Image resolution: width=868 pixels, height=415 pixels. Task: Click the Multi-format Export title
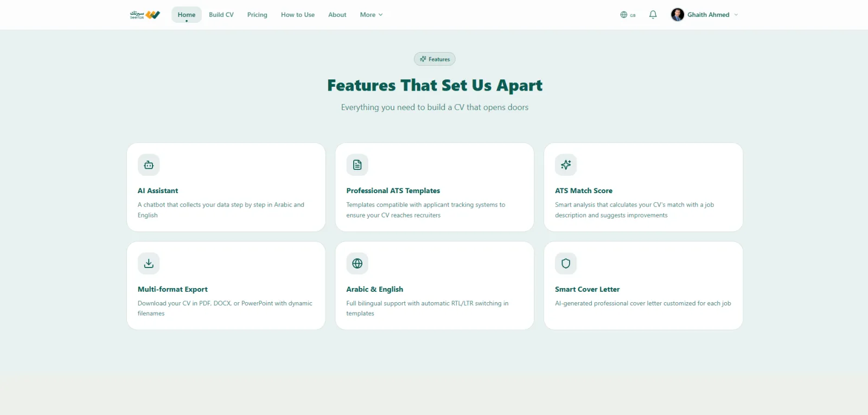(173, 289)
